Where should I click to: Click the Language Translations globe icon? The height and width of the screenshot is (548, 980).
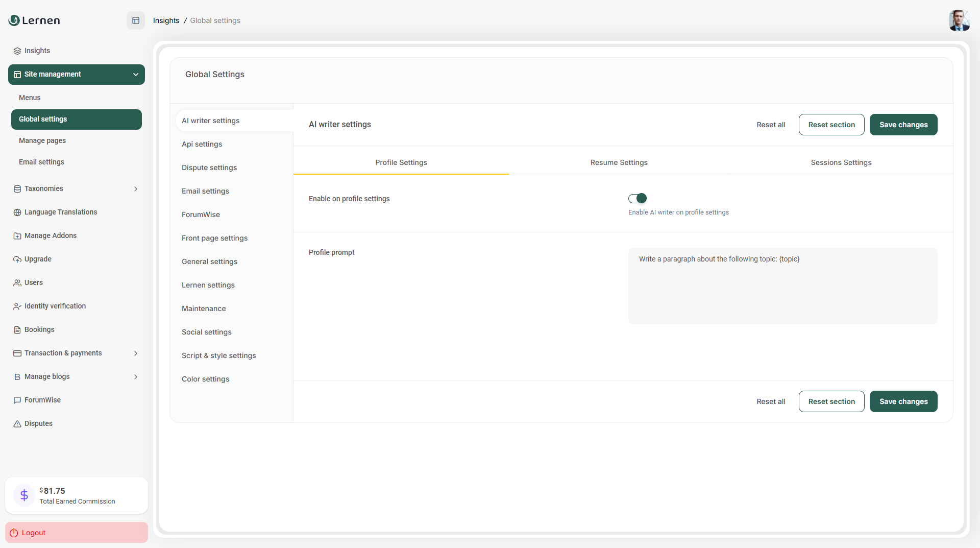[x=17, y=212]
